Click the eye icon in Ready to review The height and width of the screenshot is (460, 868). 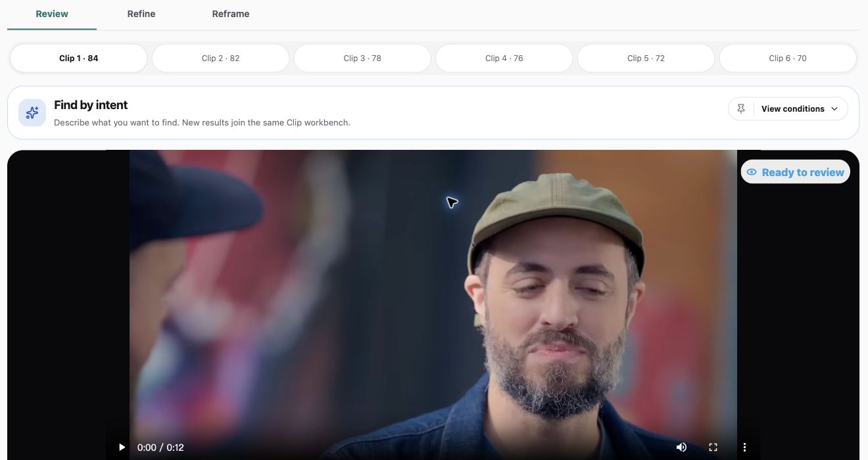(x=752, y=172)
